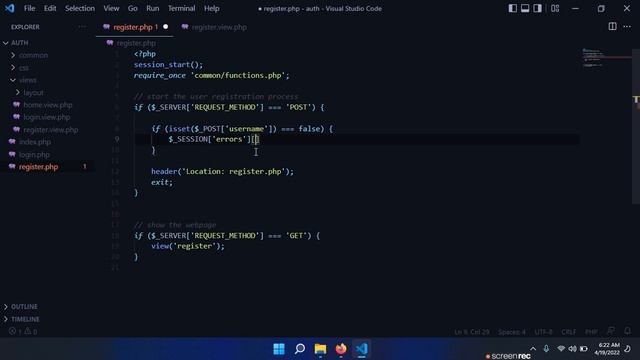640x360 pixels.
Task: Open the View menu
Action: (x=111, y=8)
